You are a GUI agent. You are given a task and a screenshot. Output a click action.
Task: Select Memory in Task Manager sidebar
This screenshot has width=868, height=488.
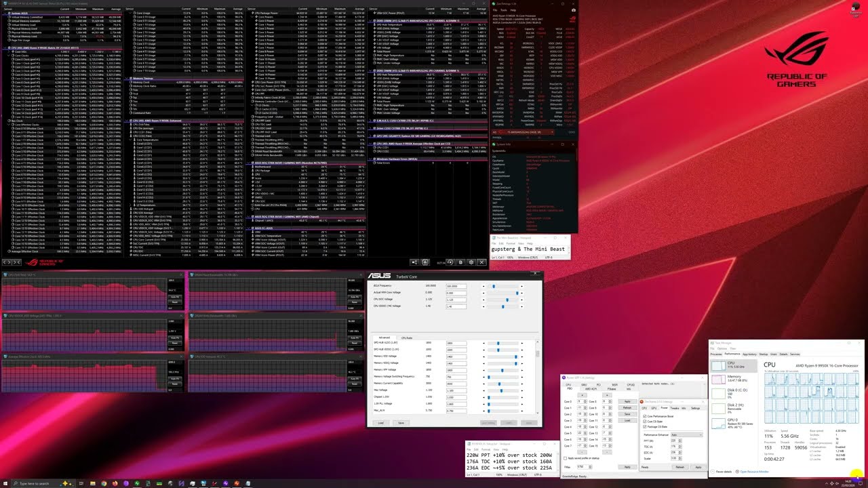tap(735, 379)
